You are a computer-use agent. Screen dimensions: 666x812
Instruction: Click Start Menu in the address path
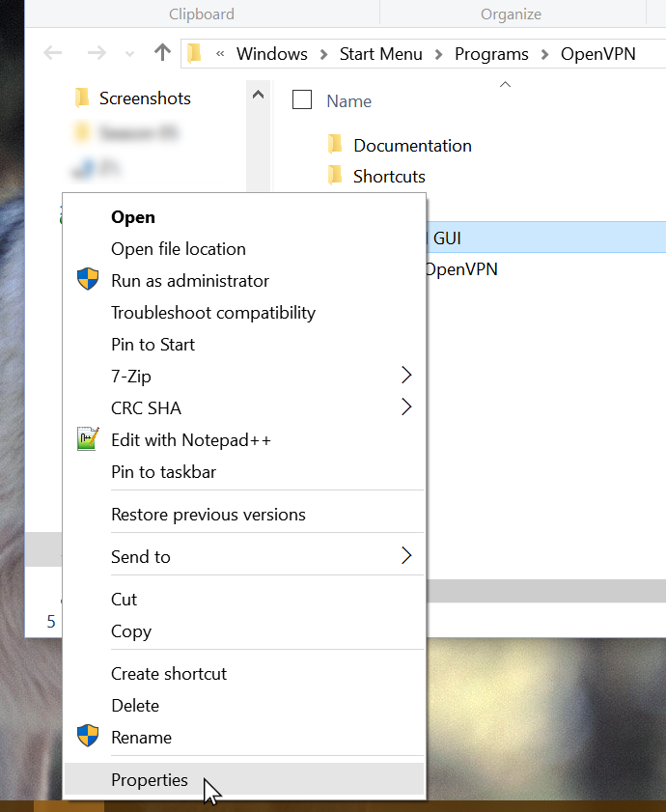pyautogui.click(x=379, y=54)
